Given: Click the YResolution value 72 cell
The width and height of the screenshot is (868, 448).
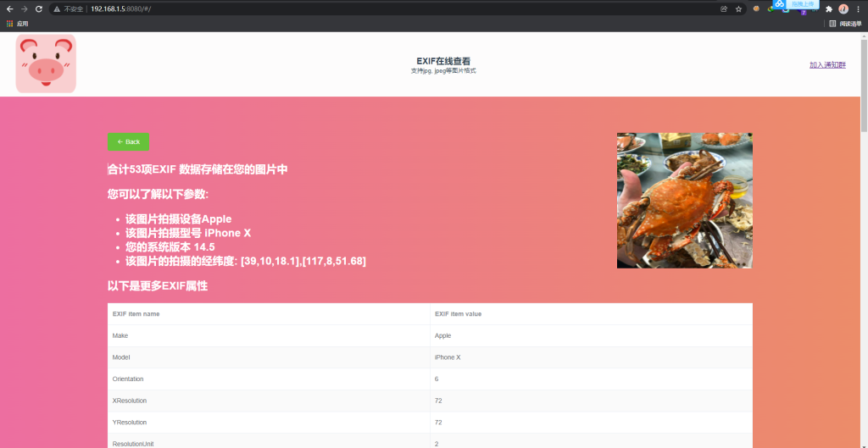Looking at the screenshot, I should pyautogui.click(x=591, y=422).
